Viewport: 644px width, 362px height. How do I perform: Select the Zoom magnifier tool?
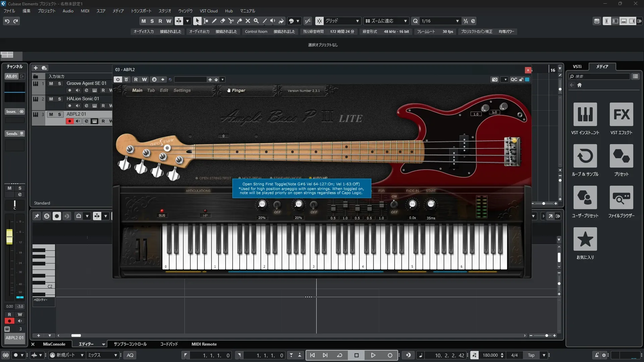(x=256, y=21)
